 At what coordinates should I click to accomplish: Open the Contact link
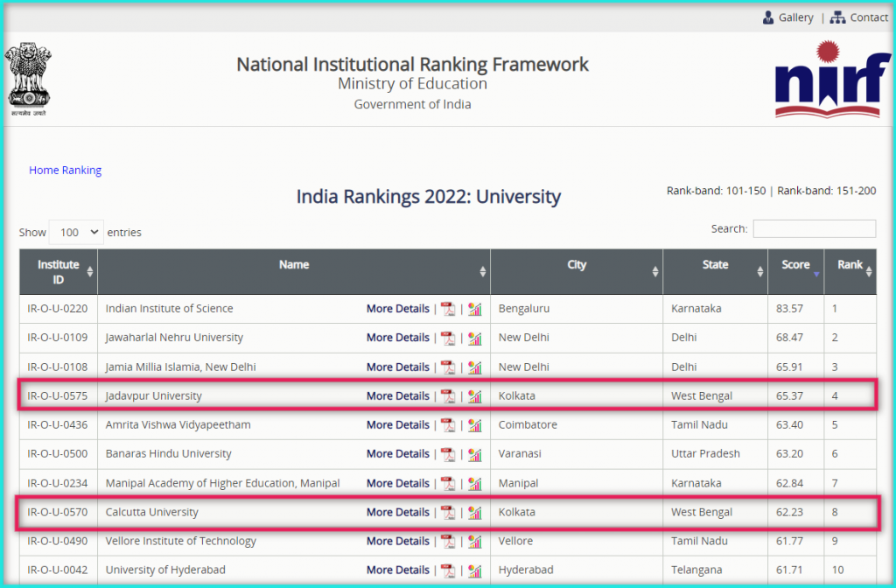click(869, 17)
